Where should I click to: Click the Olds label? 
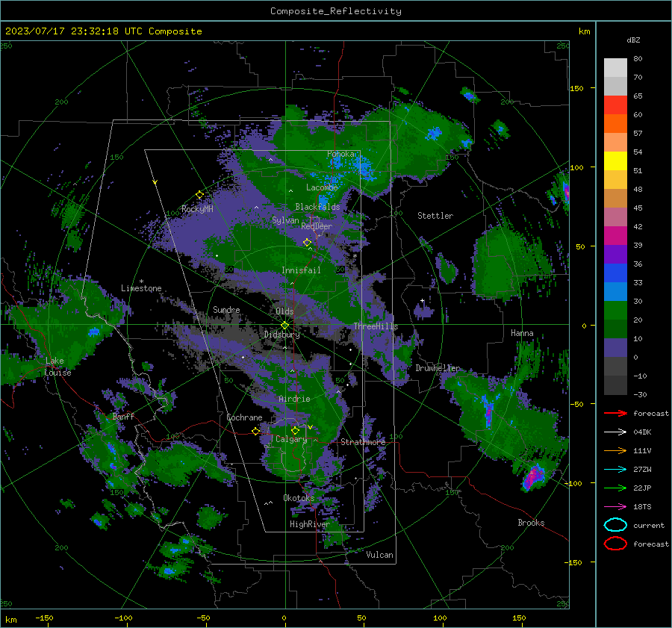pos(284,311)
